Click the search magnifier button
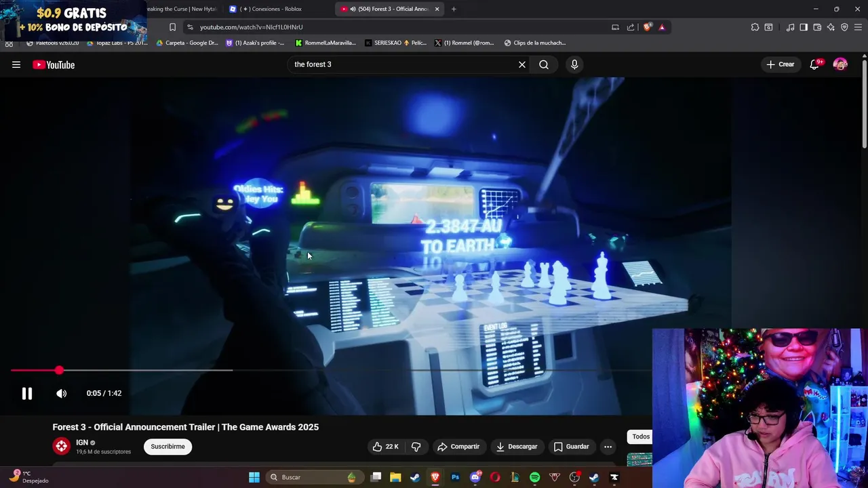 (544, 64)
